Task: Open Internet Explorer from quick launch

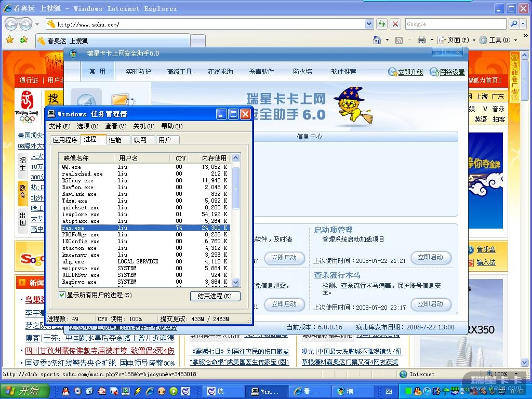Action: tap(150, 391)
